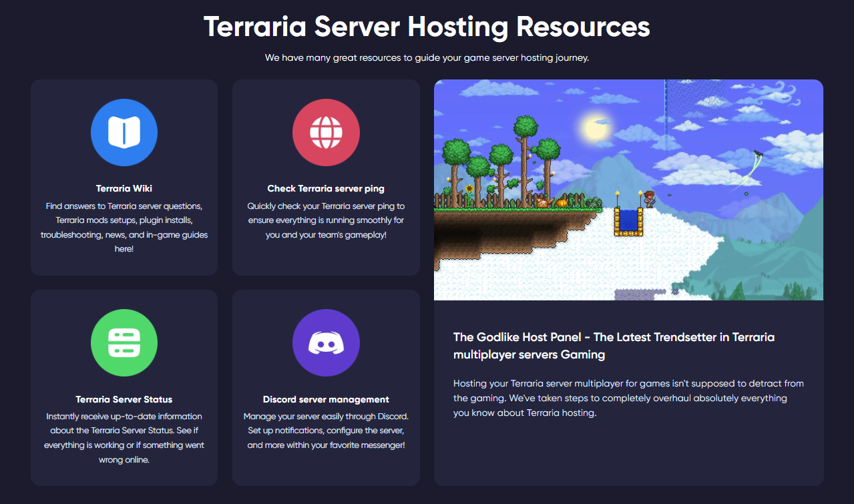
Task: Click the purple Discord logo icon
Action: tap(326, 343)
